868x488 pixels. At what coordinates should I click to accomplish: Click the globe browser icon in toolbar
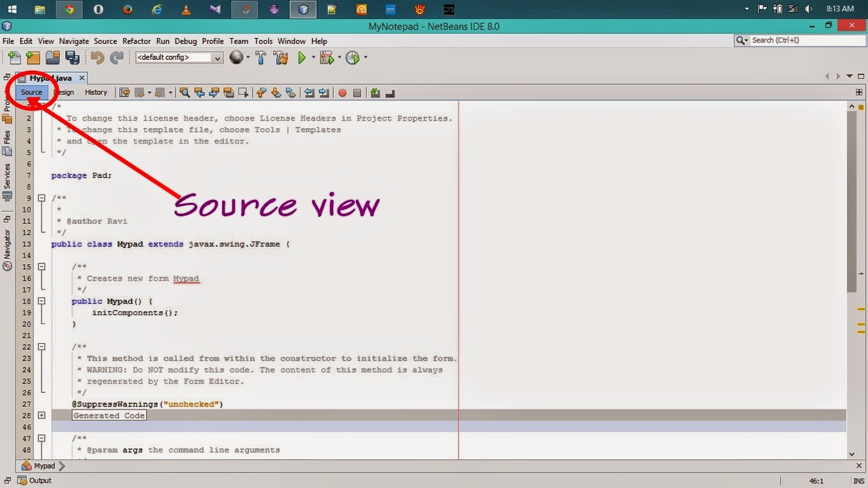tap(236, 57)
